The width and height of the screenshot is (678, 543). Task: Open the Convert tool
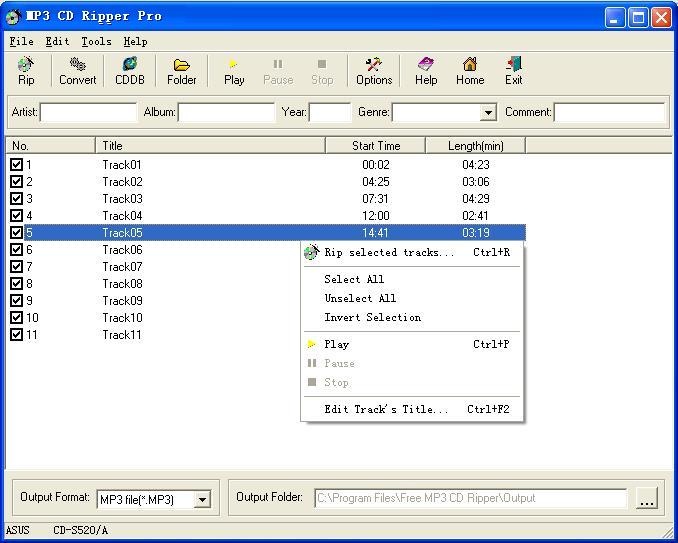(77, 71)
